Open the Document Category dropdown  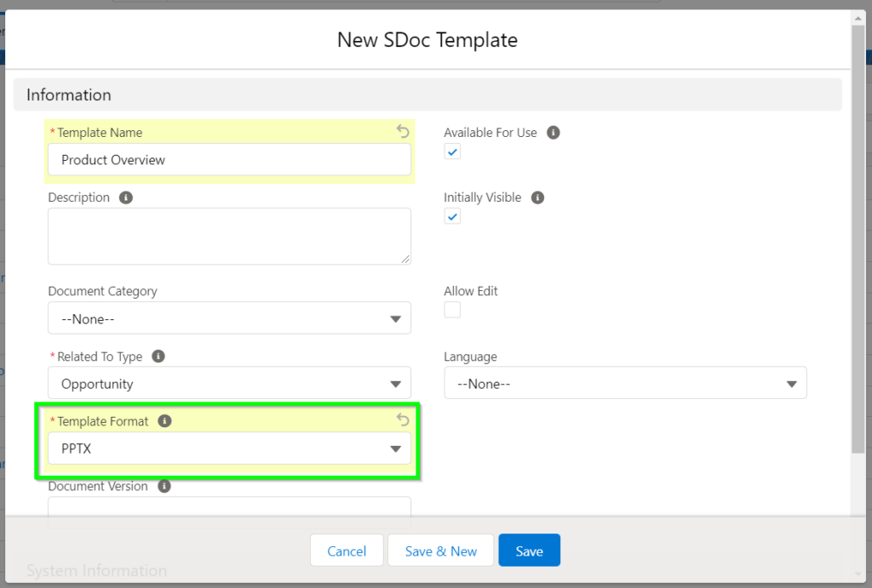[395, 318]
